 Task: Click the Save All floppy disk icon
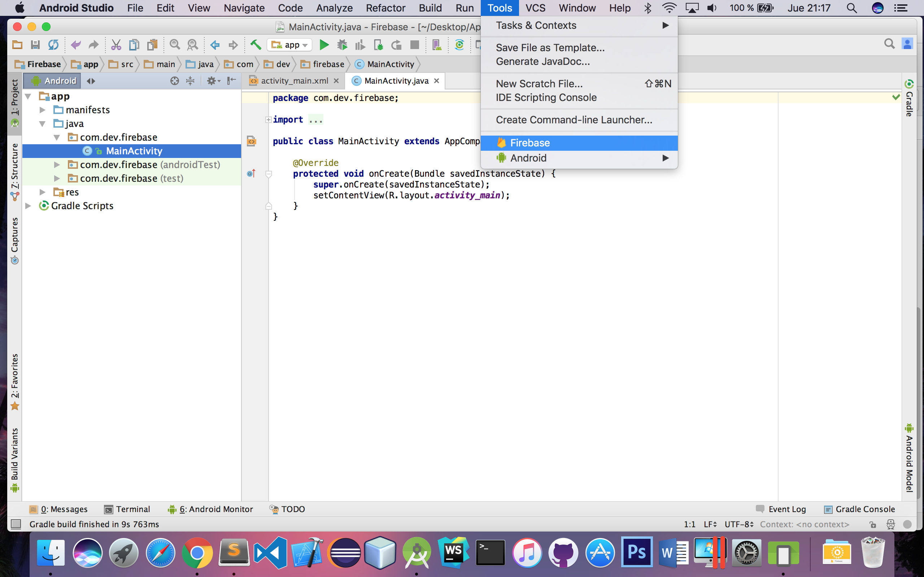(x=35, y=45)
